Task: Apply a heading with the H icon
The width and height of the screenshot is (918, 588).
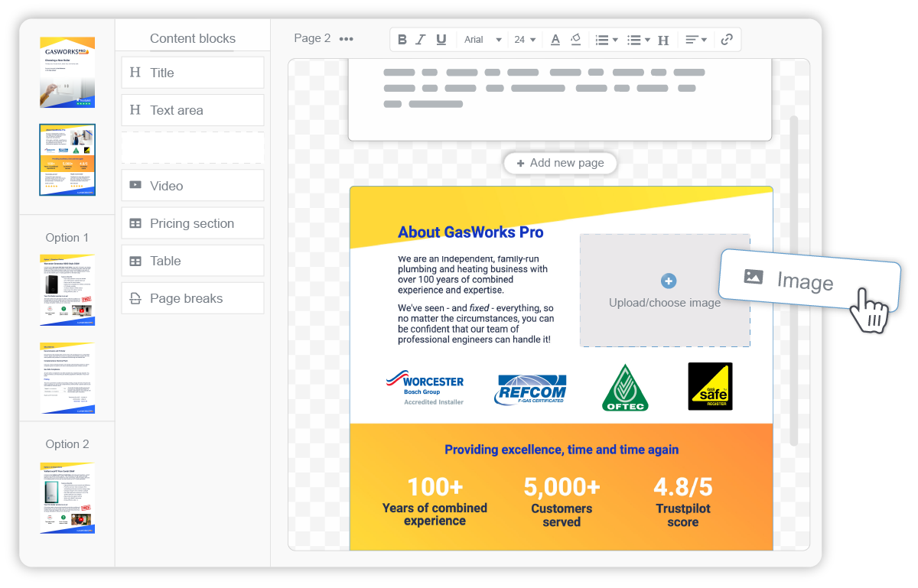Action: [x=662, y=39]
